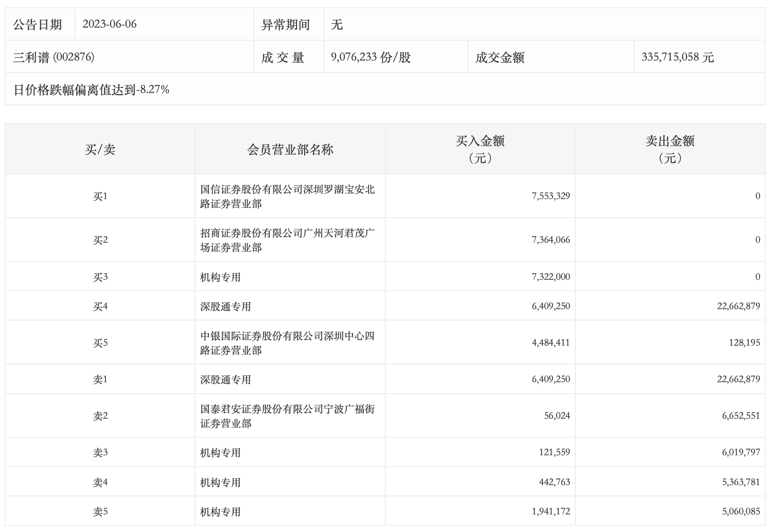Select the 买3 row label
773x532 pixels.
click(x=100, y=277)
